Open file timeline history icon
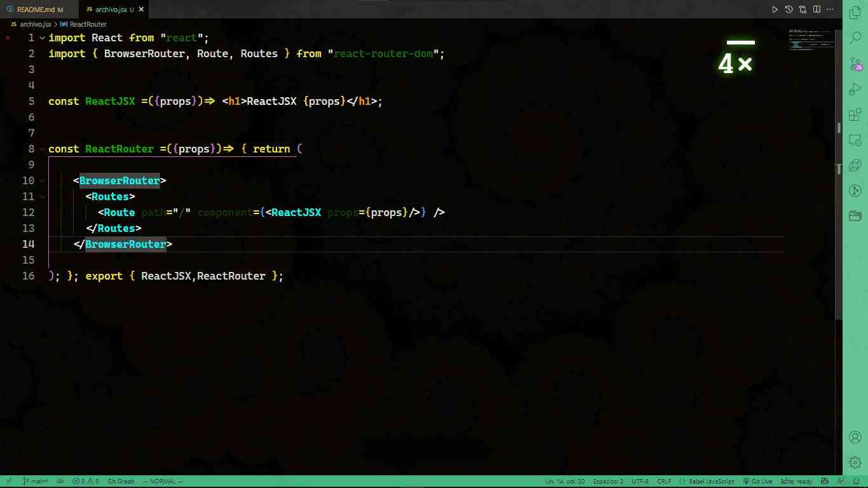Image resolution: width=868 pixels, height=488 pixels. click(x=789, y=10)
